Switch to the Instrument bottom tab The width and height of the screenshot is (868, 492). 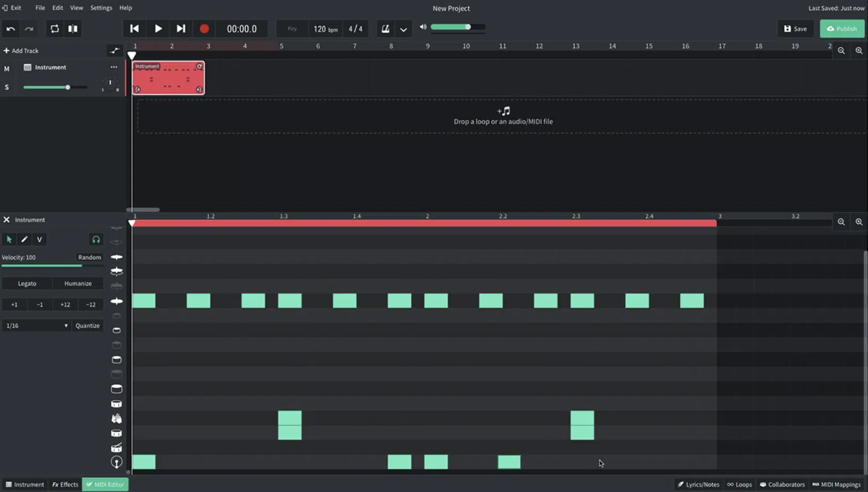25,485
